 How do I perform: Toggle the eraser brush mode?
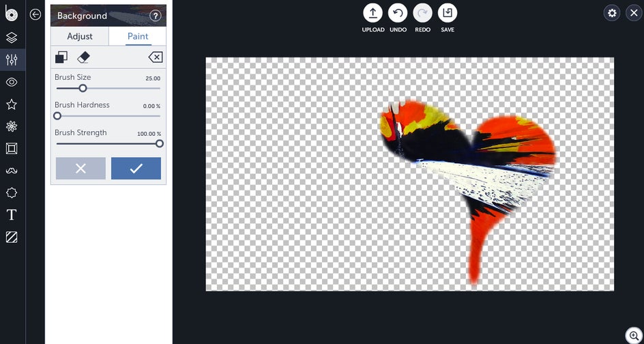83,57
